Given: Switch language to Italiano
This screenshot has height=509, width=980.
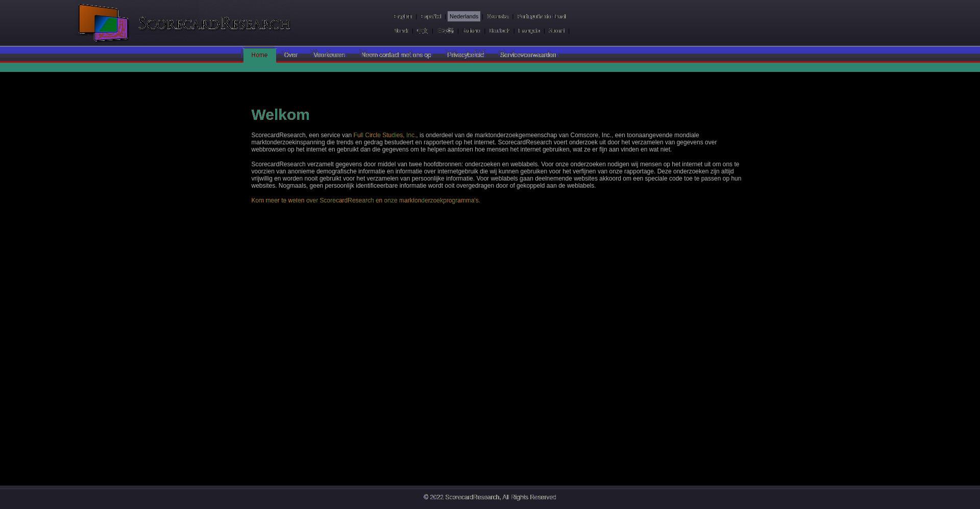Looking at the screenshot, I should [472, 31].
